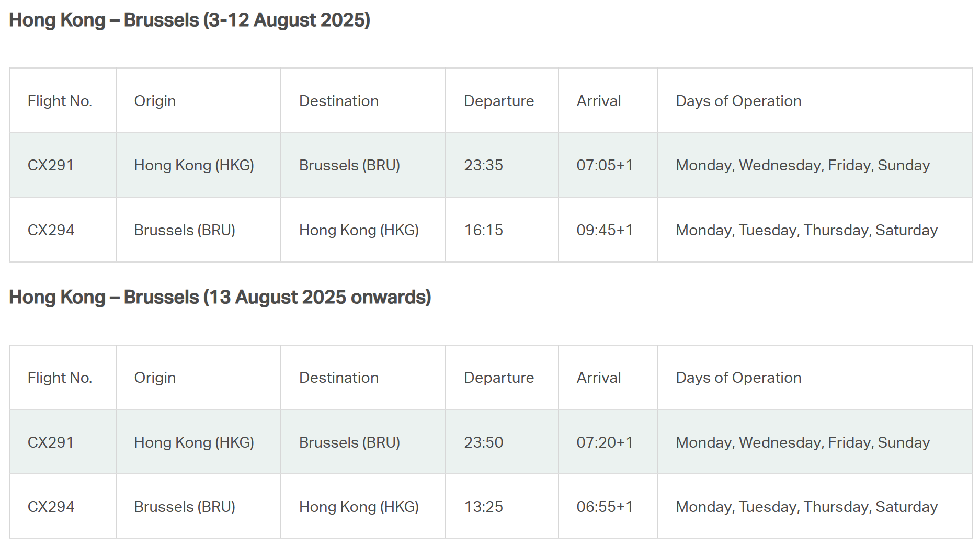
Task: Click CX291 in the 3-12 August table
Action: [51, 165]
